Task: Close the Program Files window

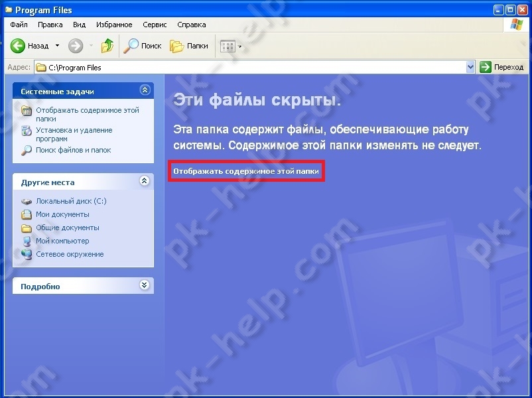Action: pyautogui.click(x=523, y=10)
